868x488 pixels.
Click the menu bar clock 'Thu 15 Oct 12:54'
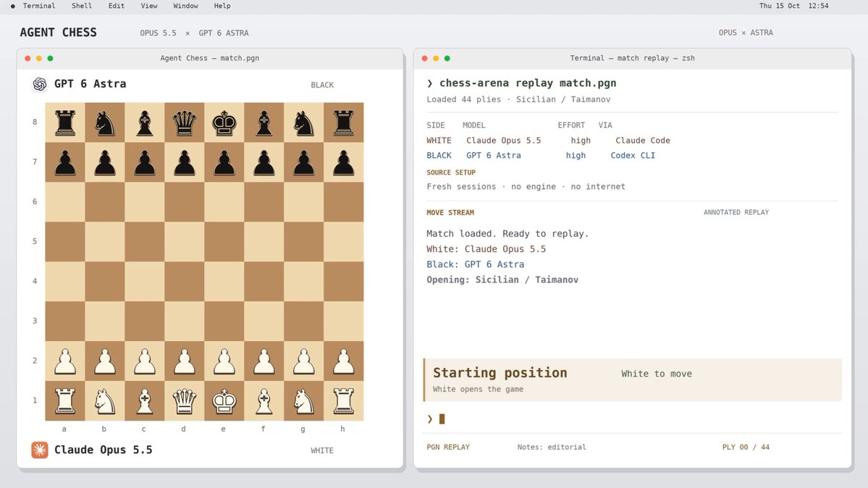(x=794, y=6)
